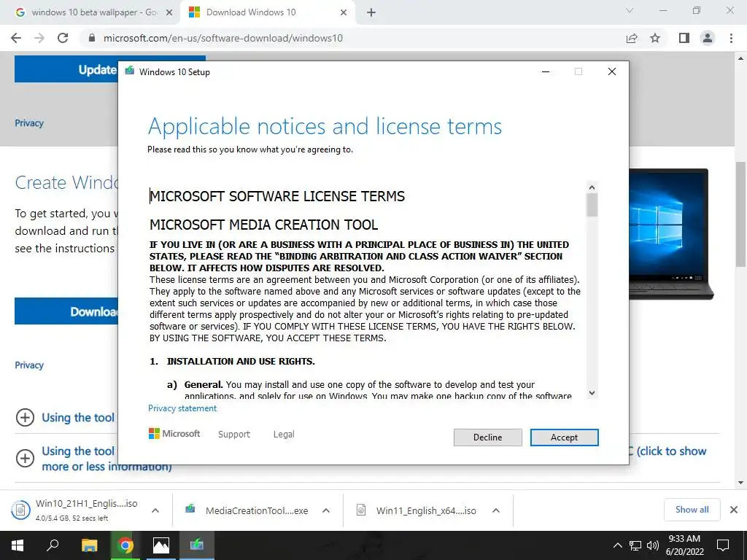Expand the first Using the tool section
The height and width of the screenshot is (560, 747).
pyautogui.click(x=25, y=418)
